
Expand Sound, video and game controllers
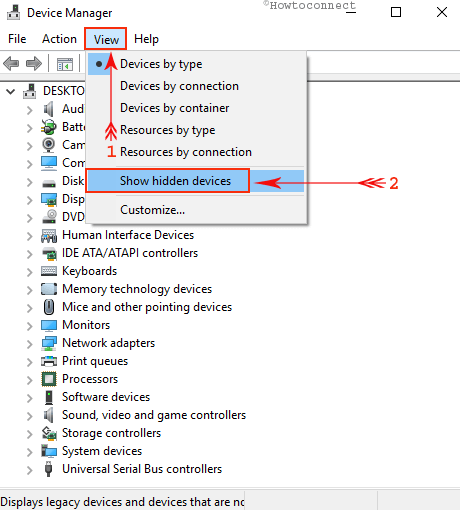coord(30,416)
